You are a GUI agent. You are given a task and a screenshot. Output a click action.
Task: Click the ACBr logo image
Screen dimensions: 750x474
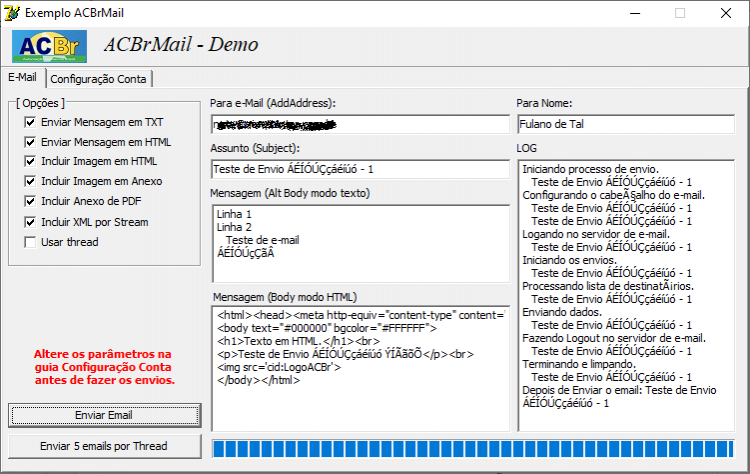pos(49,46)
